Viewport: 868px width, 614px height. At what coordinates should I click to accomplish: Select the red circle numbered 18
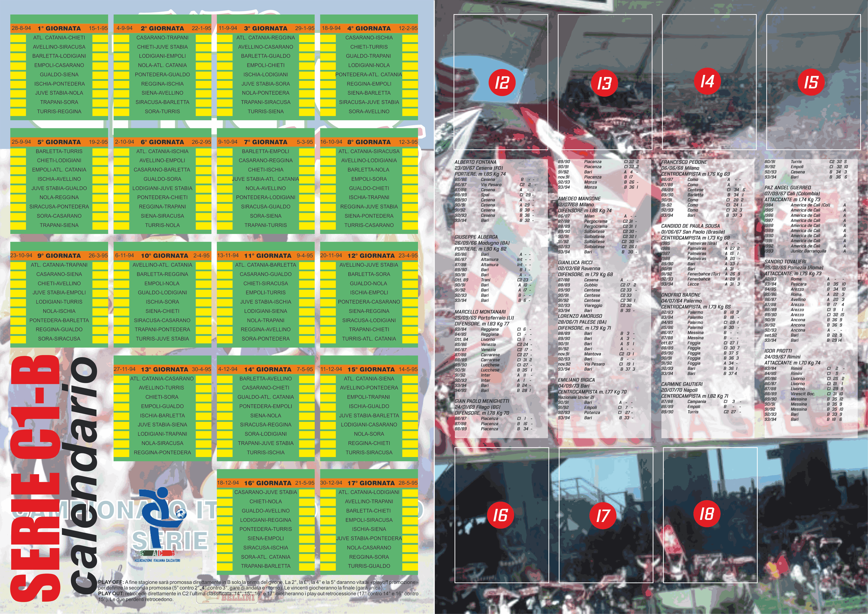click(707, 513)
